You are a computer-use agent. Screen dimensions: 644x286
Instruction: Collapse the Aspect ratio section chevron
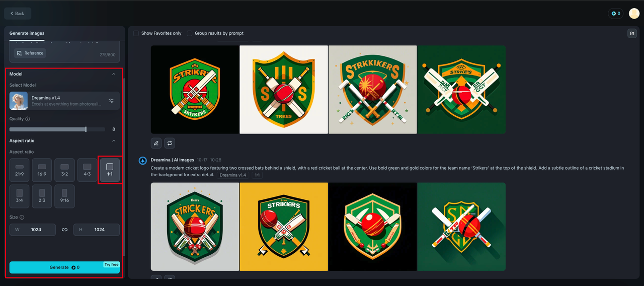point(114,140)
